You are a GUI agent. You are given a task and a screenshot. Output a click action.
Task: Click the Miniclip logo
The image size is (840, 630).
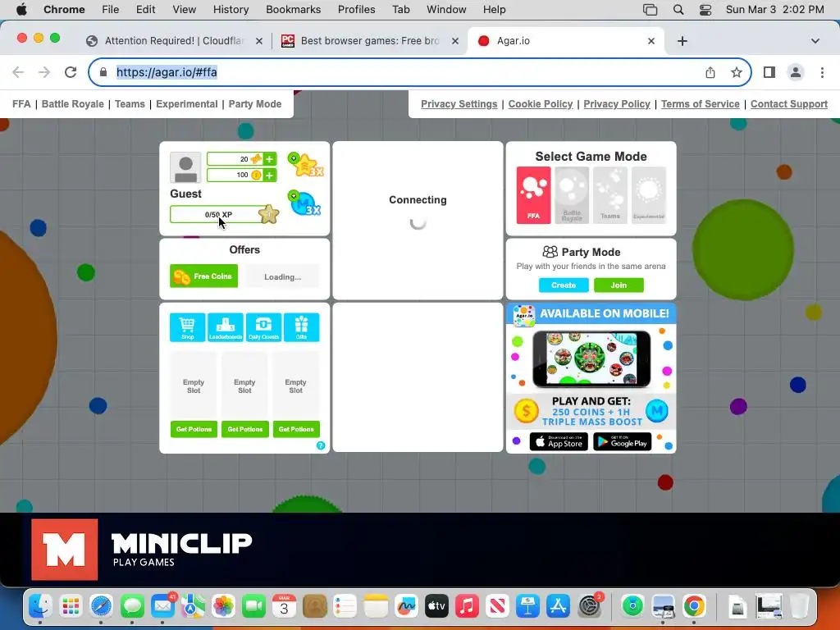(141, 550)
